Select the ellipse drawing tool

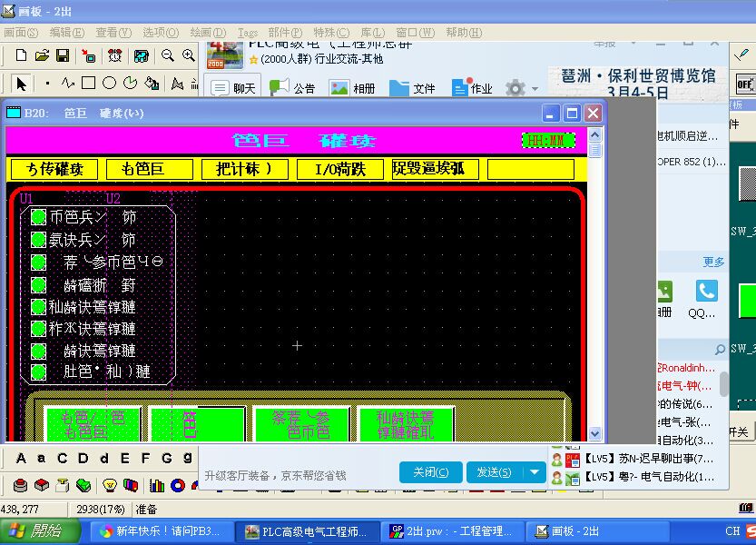click(109, 84)
